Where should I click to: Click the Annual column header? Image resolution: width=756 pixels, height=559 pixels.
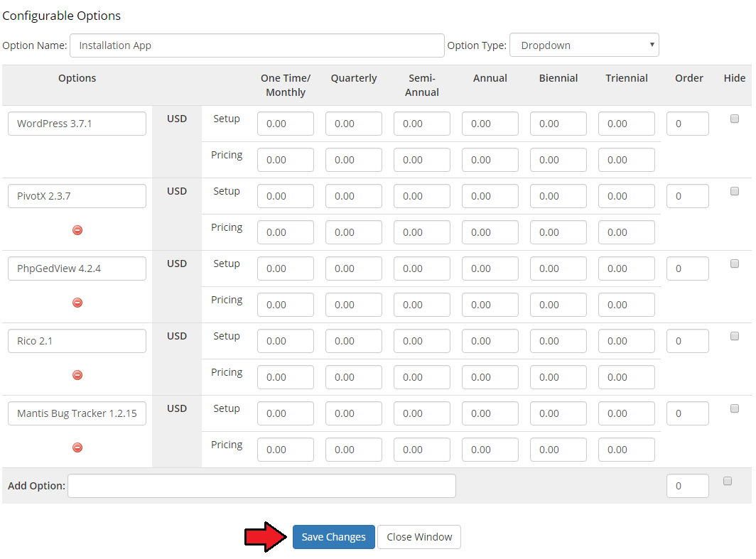[x=490, y=78]
